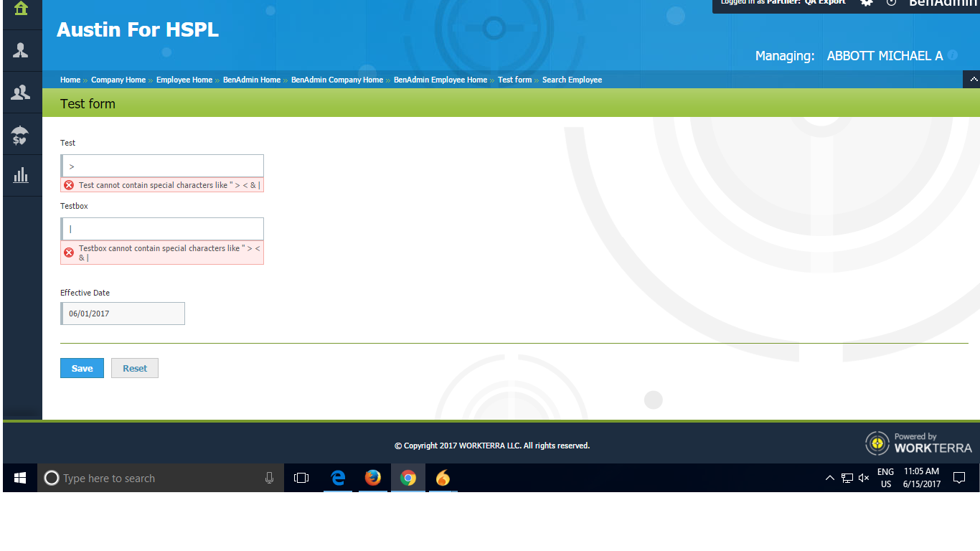Screen dimensions: 980x551
Task: Open the single-person employee sidebar icon
Action: point(21,50)
